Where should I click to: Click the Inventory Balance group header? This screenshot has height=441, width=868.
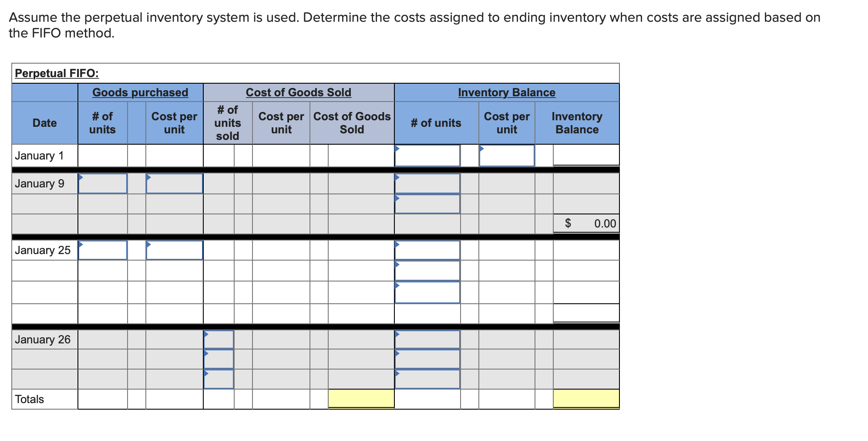(x=507, y=92)
